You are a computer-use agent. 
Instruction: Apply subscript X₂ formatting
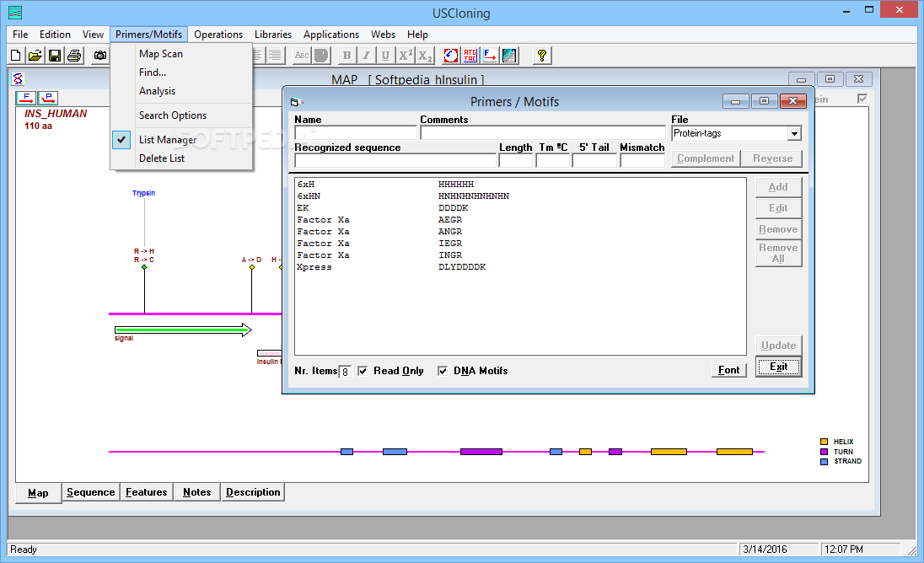[425, 56]
